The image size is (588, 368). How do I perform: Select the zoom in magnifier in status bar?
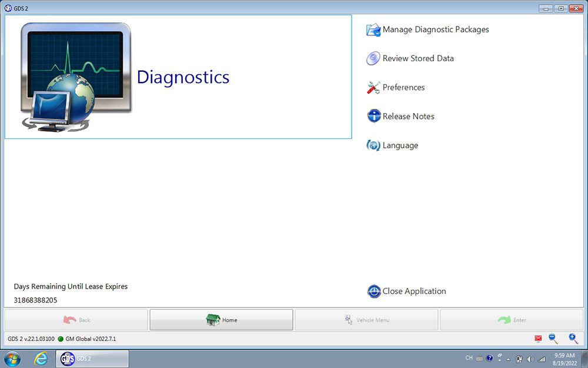click(572, 339)
